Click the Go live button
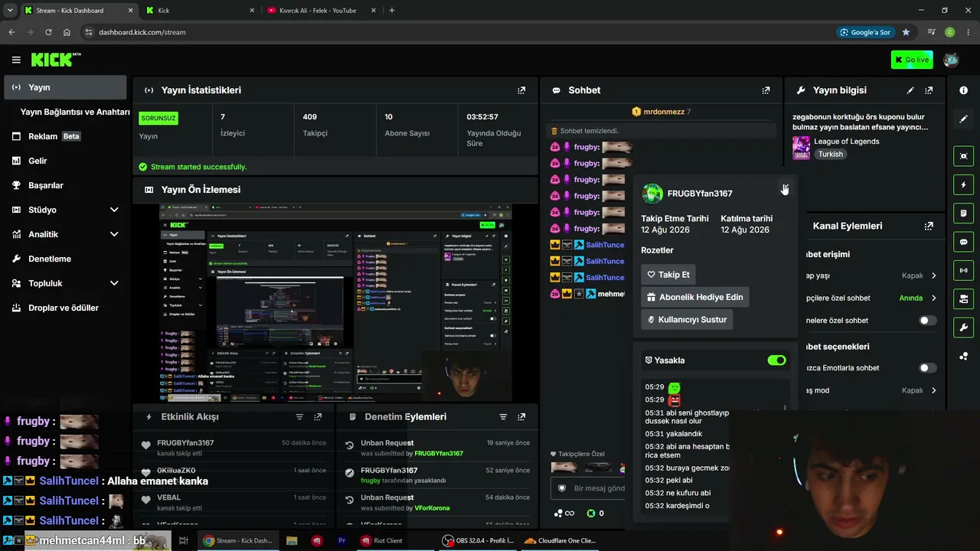Viewport: 980px width, 551px height. [x=912, y=60]
